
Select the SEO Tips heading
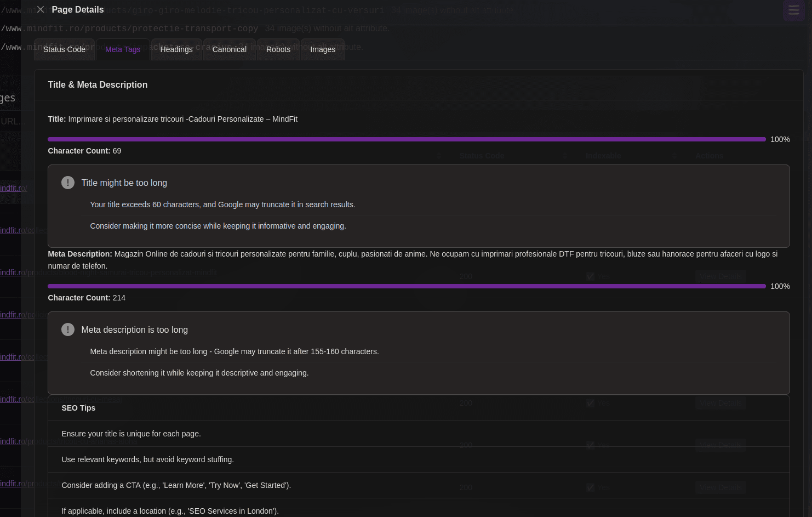78,408
